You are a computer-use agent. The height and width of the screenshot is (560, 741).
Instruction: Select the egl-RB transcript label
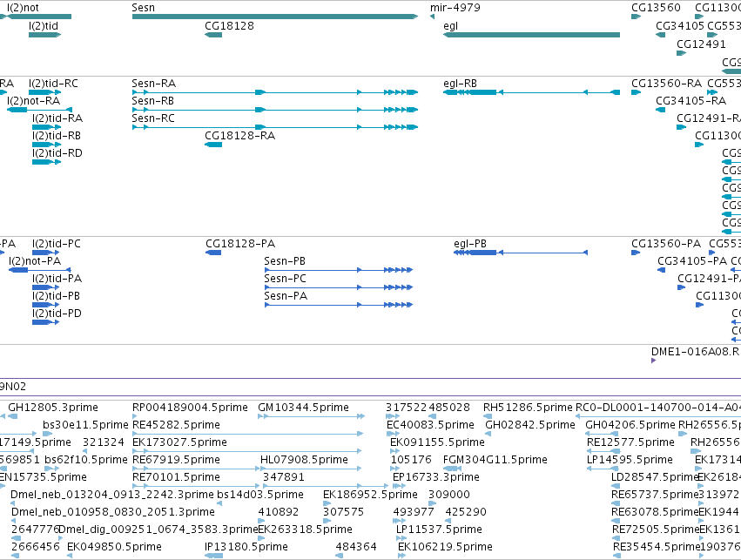[460, 84]
